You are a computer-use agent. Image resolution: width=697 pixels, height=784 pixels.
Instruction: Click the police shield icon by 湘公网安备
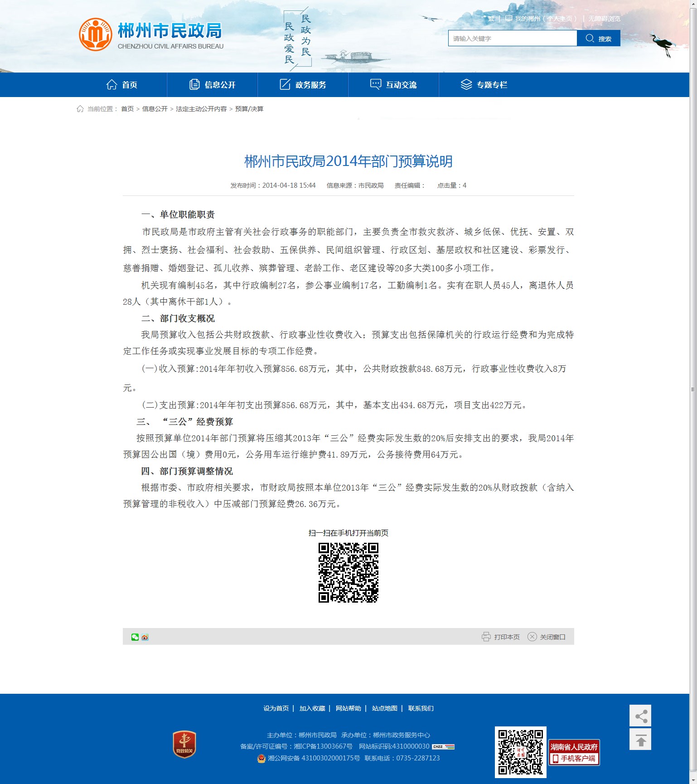tap(261, 758)
